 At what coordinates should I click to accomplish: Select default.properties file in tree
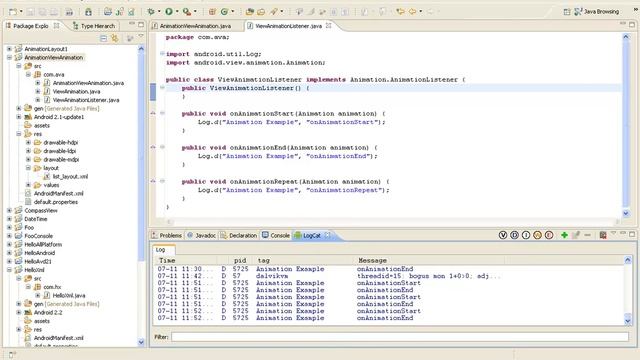click(56, 202)
